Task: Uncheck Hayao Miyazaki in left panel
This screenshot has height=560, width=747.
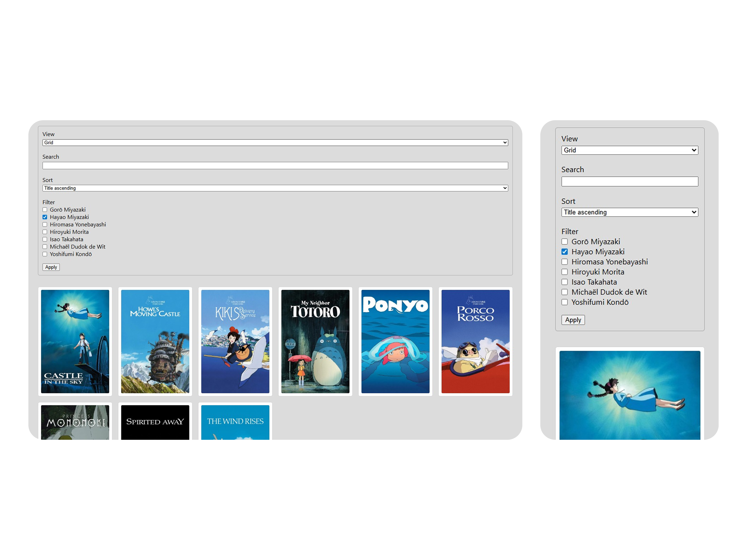Action: click(45, 217)
